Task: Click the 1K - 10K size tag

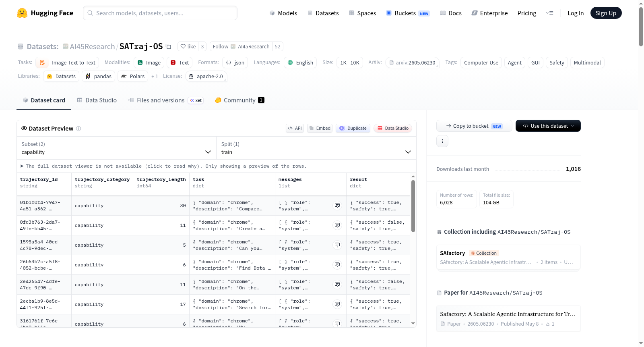Action: coord(350,62)
